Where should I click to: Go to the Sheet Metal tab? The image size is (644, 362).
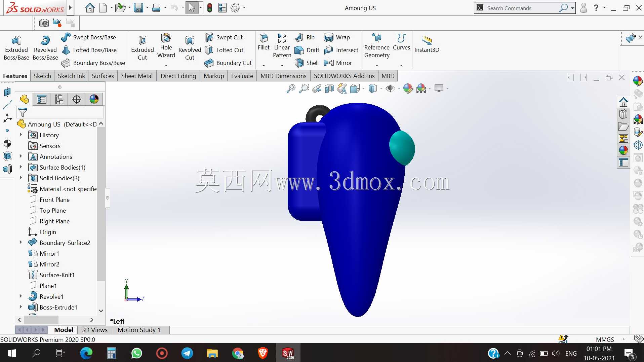tap(137, 76)
